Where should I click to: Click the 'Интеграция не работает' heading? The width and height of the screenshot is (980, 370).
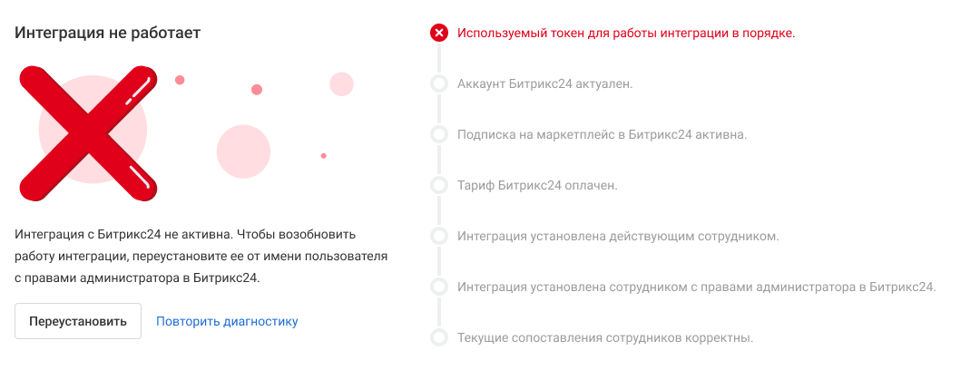(x=107, y=33)
